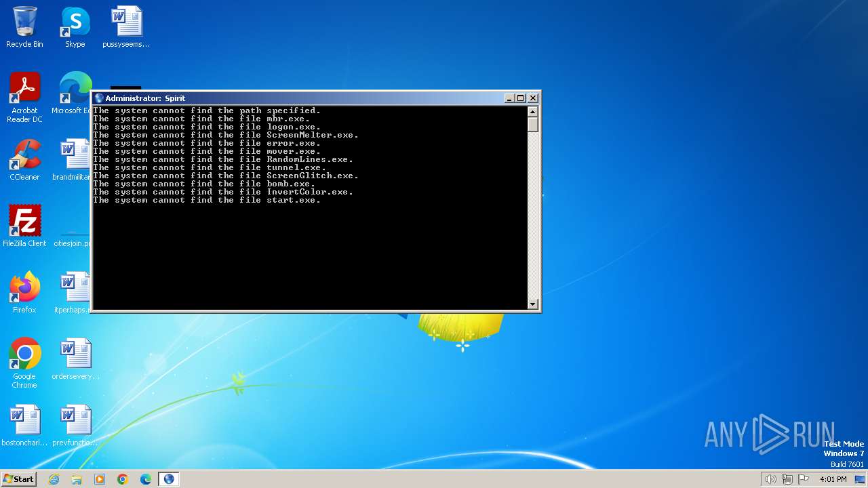Click the line 'cannot find the path specified'
The width and height of the screenshot is (868, 488).
point(207,110)
